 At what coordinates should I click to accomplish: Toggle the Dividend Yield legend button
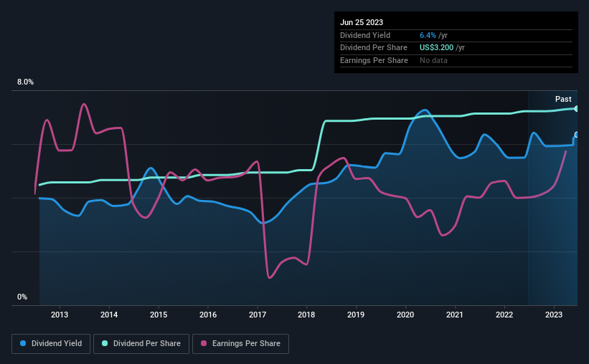(x=51, y=344)
